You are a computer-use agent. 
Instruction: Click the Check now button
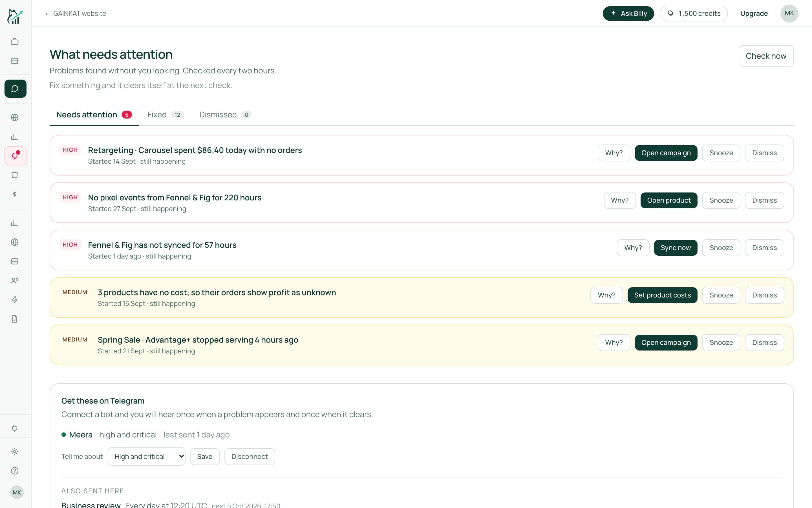coord(766,56)
